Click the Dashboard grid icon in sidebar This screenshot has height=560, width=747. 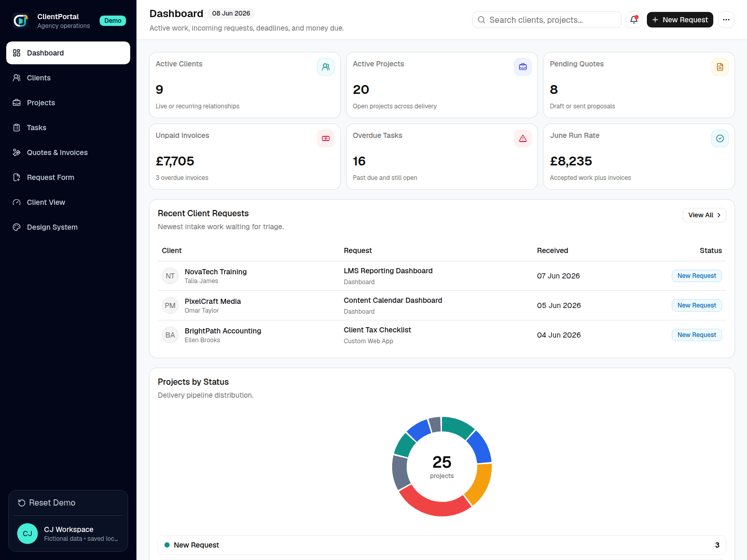(17, 53)
